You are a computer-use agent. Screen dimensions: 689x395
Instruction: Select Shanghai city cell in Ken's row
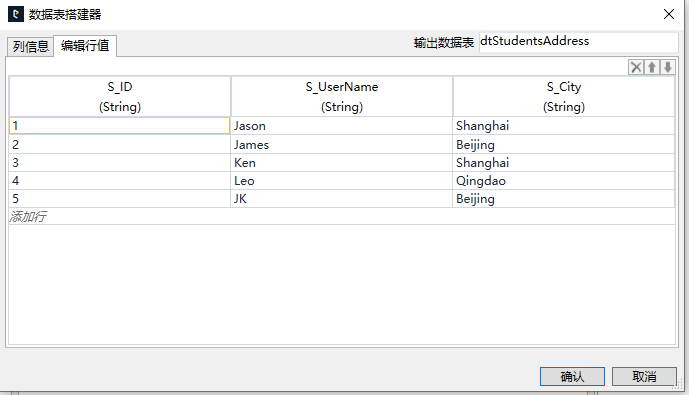click(564, 163)
